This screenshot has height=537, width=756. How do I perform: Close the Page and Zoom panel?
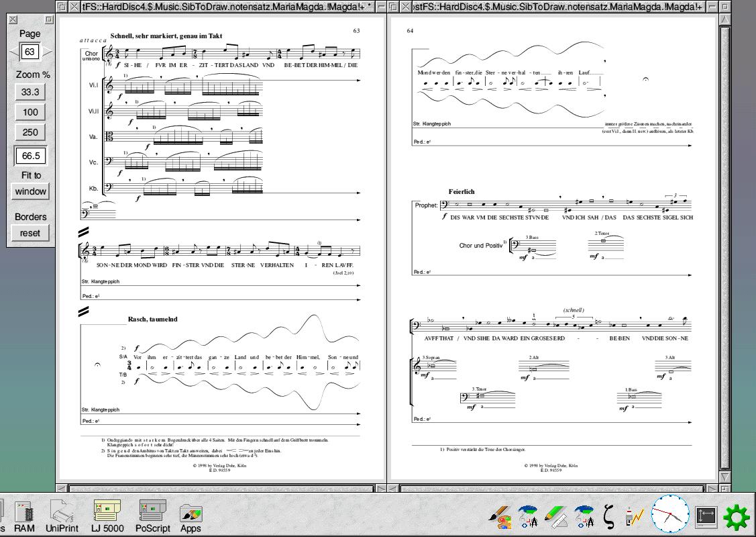[x=13, y=19]
